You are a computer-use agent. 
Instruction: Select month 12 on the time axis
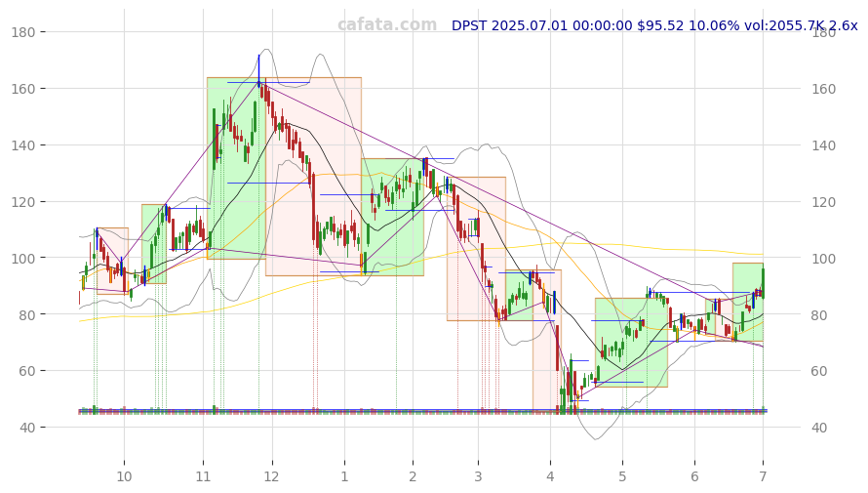(271, 476)
